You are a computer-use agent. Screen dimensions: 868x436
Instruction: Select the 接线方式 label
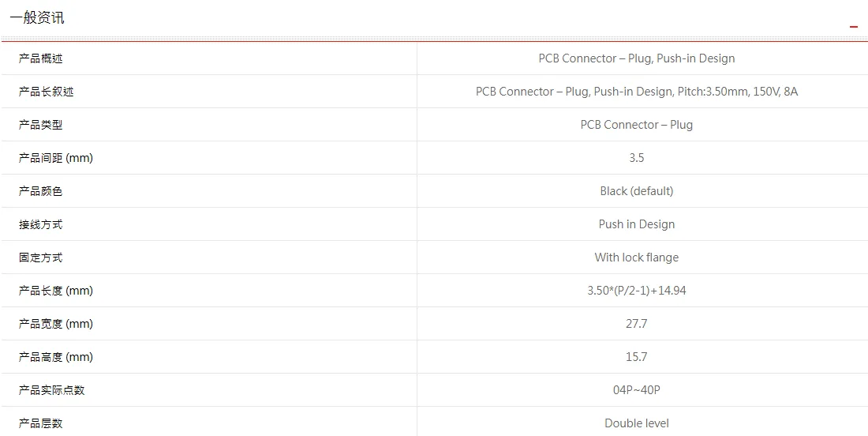pos(40,224)
